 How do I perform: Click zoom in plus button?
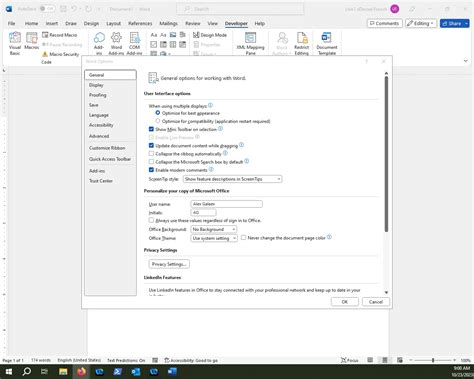coord(454,360)
